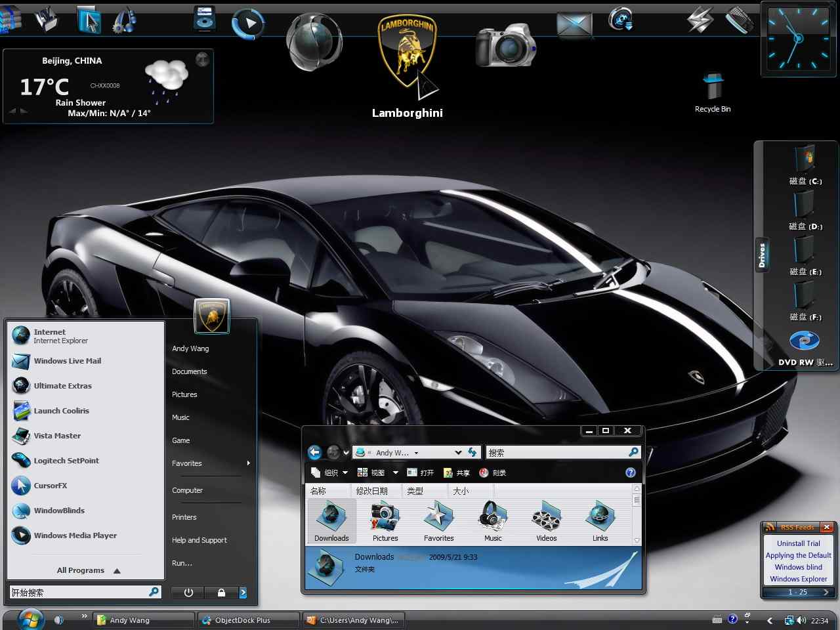Click the Start menu search box
The height and width of the screenshot is (630, 840).
pyautogui.click(x=85, y=592)
